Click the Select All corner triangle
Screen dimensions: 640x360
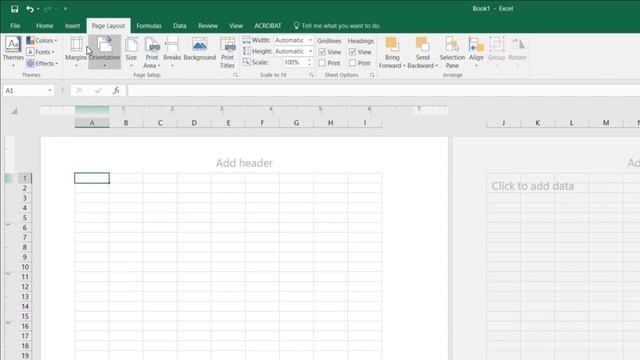(x=14, y=111)
